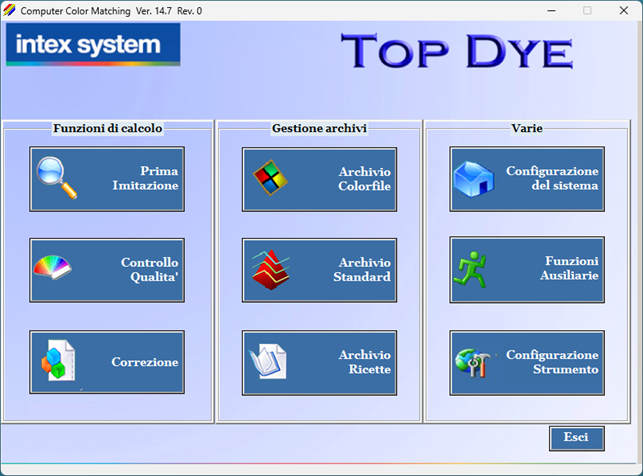This screenshot has width=643, height=476.
Task: Open Archivio Colorfile with the four-color diamond icon
Action: point(319,179)
